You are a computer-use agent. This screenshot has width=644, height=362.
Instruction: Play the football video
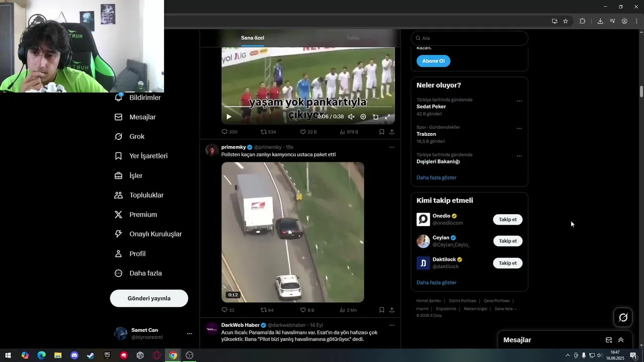(229, 117)
